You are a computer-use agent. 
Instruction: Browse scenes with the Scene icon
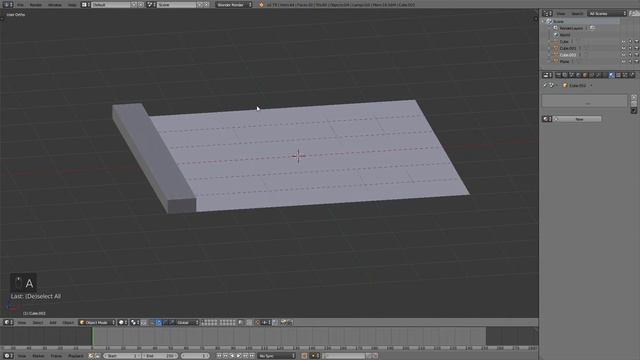coord(151,5)
